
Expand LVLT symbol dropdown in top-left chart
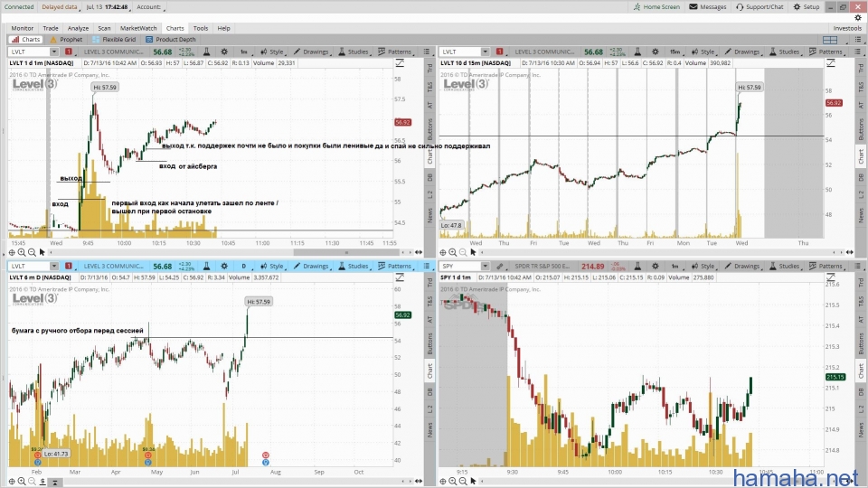[x=53, y=52]
